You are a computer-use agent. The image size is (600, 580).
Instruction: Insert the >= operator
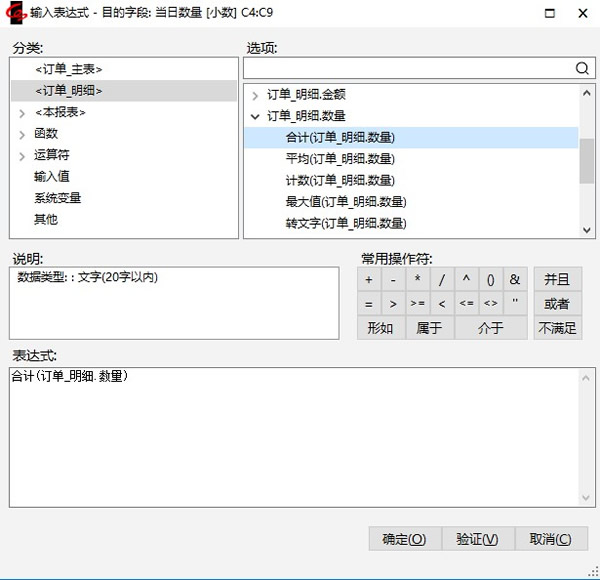click(417, 304)
